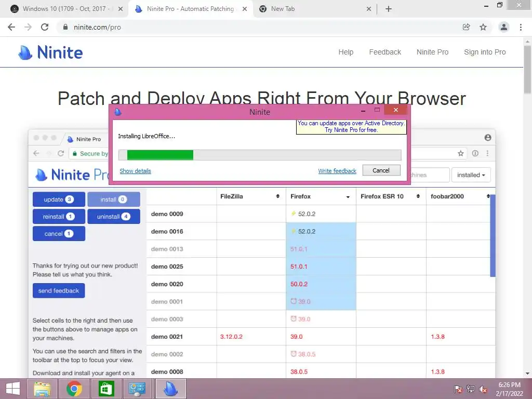
Task: Sort by the FileZilla column arrows
Action: tap(278, 196)
